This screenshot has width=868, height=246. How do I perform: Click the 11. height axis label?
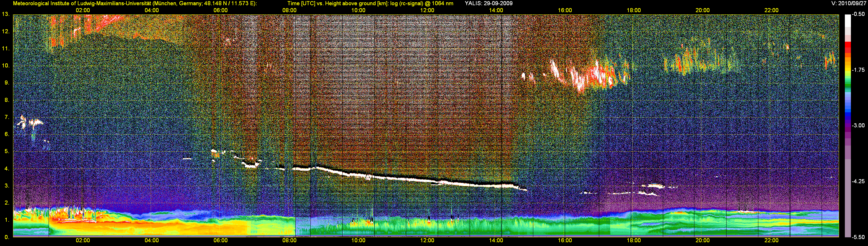[5, 49]
